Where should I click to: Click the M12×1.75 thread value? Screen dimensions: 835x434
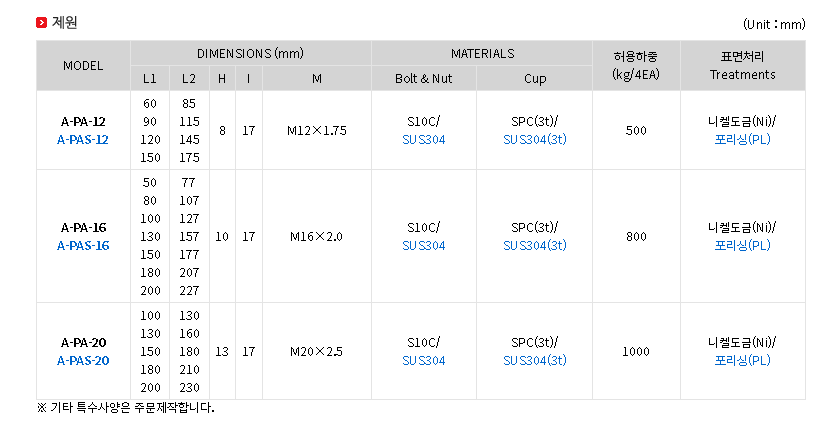(x=316, y=130)
